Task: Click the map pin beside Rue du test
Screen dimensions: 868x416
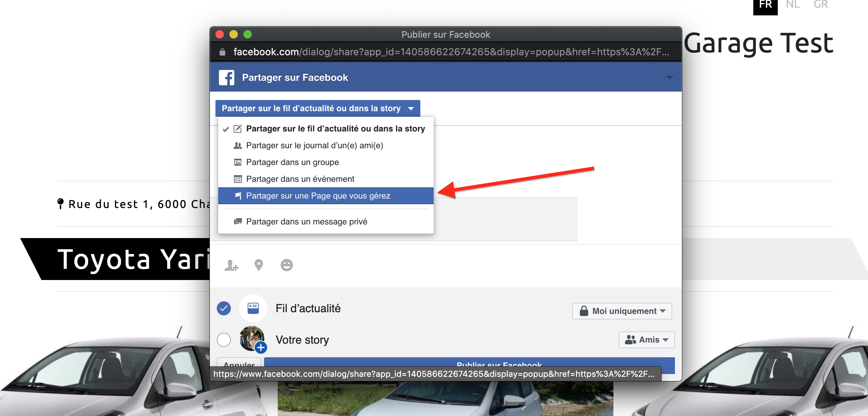Action: click(x=61, y=203)
